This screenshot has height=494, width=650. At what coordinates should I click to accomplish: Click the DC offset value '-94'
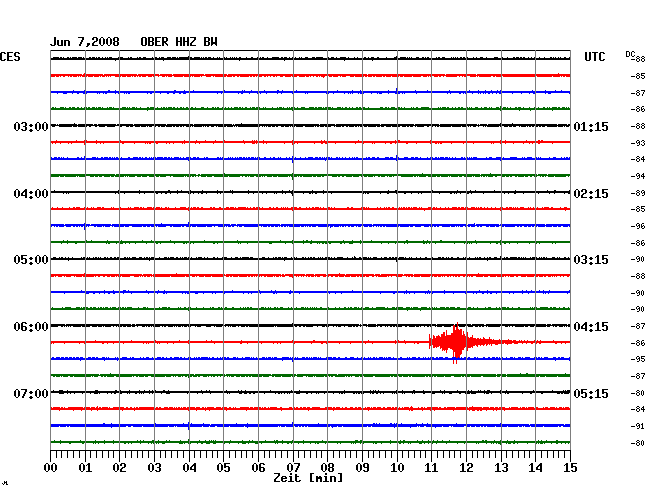point(638,176)
